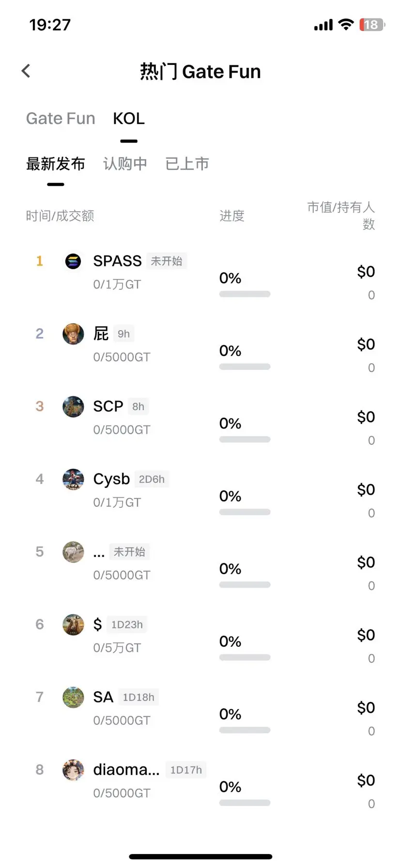Select the 最新发布 sub-tab
The image size is (401, 868).
pos(56,164)
